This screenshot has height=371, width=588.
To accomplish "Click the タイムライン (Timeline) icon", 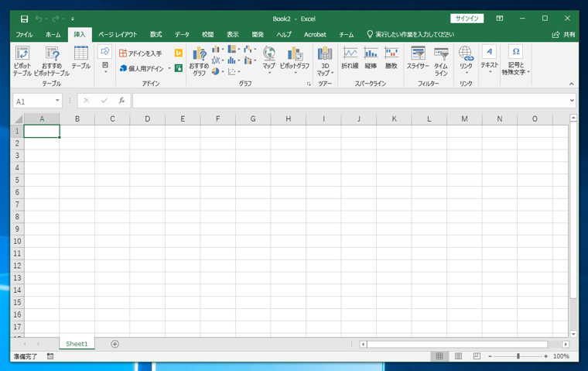I will [x=440, y=59].
